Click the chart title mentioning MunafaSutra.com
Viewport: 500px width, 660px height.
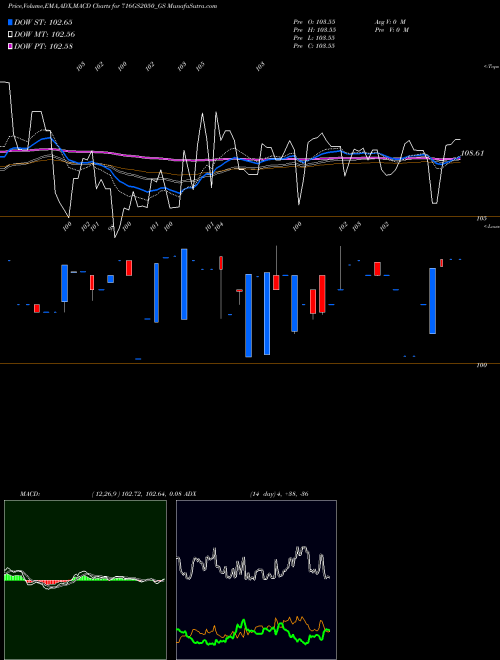pyautogui.click(x=112, y=6)
